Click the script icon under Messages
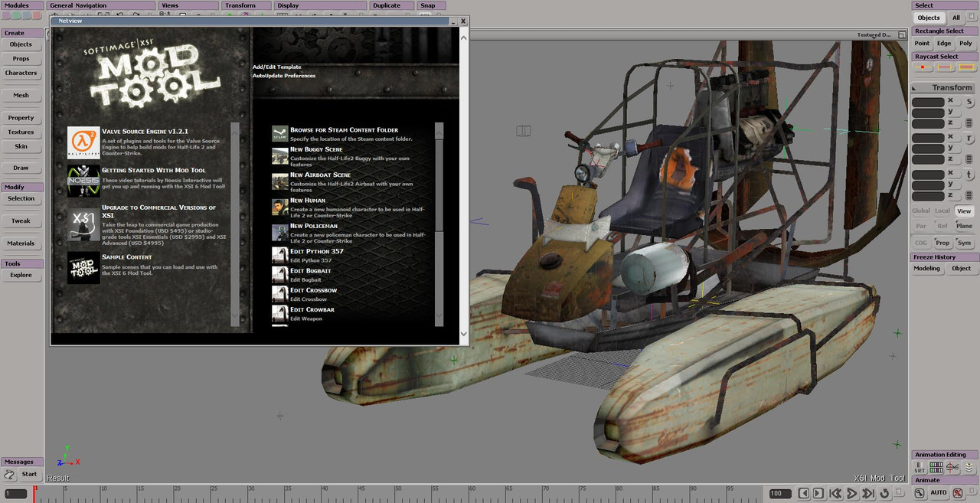 click(10, 474)
